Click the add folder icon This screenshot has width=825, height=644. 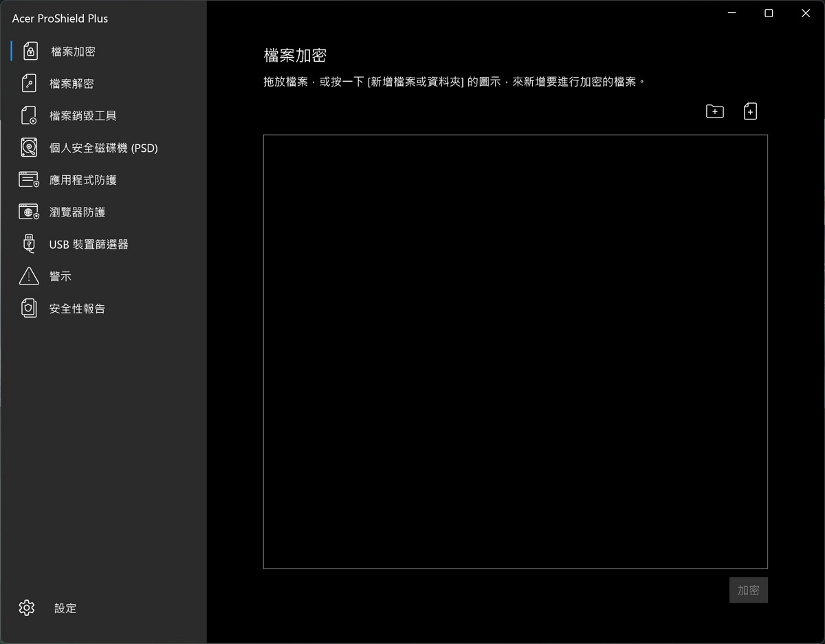tap(715, 111)
